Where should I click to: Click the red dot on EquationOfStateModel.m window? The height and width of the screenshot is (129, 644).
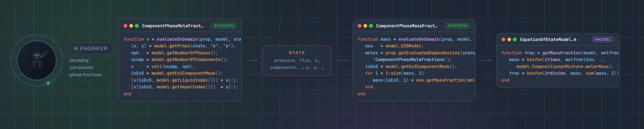(503, 40)
